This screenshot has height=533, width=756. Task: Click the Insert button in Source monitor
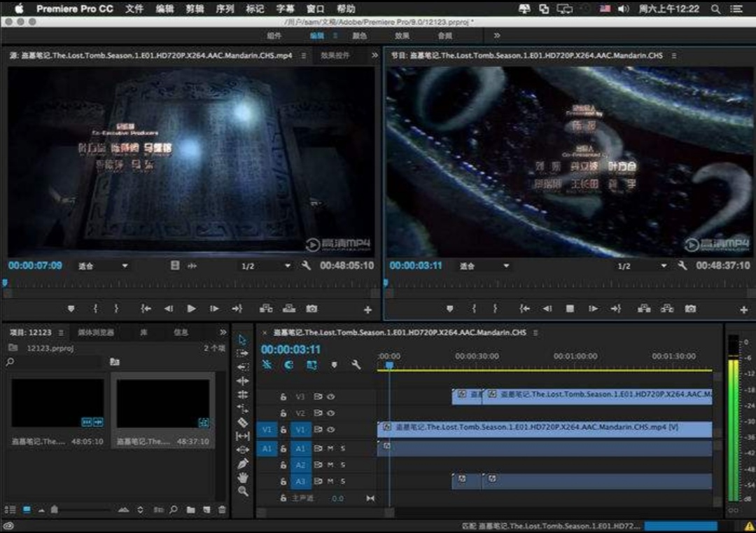tap(266, 309)
